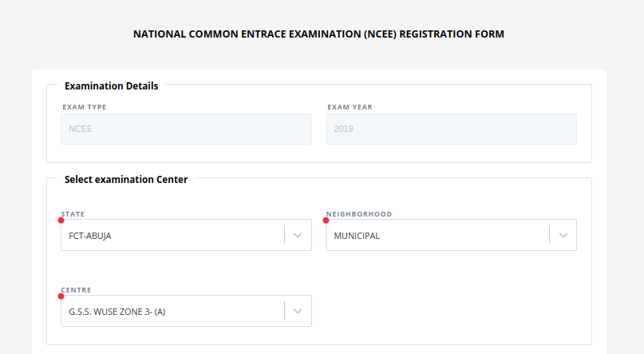
Task: Expand the Centre dropdown chevron
Action: [x=298, y=312]
